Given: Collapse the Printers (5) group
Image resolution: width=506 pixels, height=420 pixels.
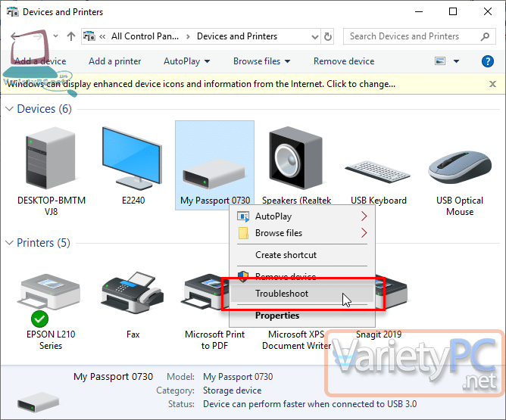Looking at the screenshot, I should [10, 244].
